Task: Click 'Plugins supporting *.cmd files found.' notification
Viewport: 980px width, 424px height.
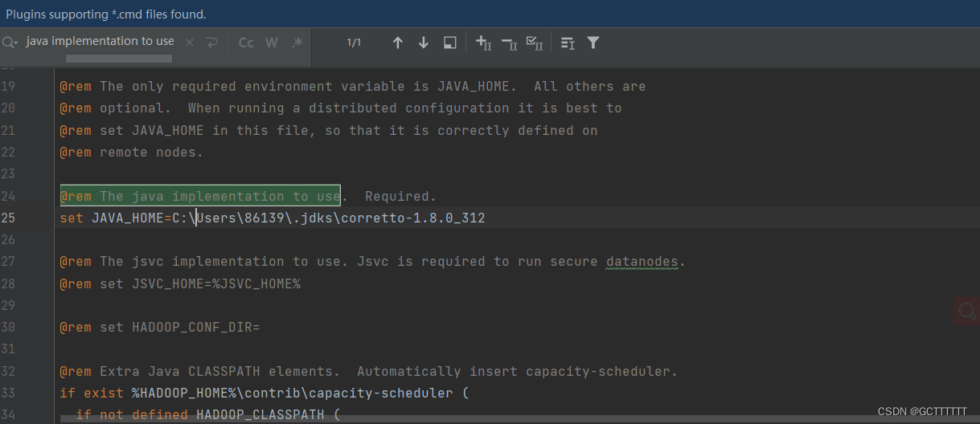Action: (106, 14)
